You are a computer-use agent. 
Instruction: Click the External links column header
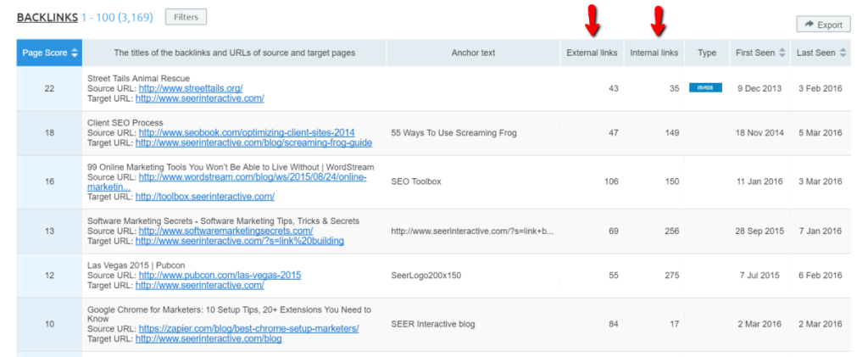[593, 53]
